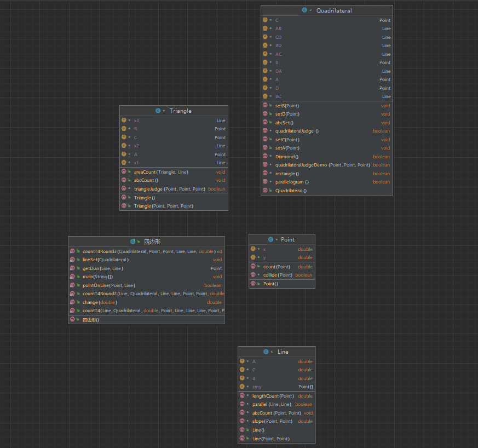
Task: Click the 四边形 class icon in its header
Action: click(133, 241)
